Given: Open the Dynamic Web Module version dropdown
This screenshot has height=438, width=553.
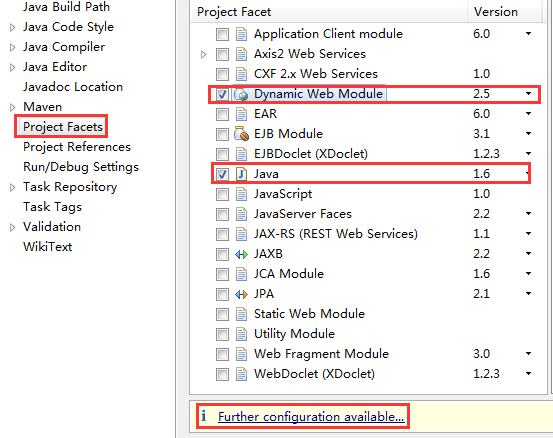Looking at the screenshot, I should tap(528, 94).
